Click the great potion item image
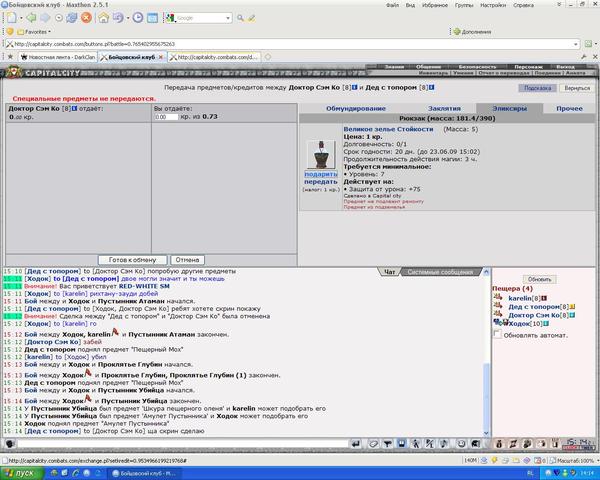Image resolution: width=600 pixels, height=480 pixels. (321, 155)
